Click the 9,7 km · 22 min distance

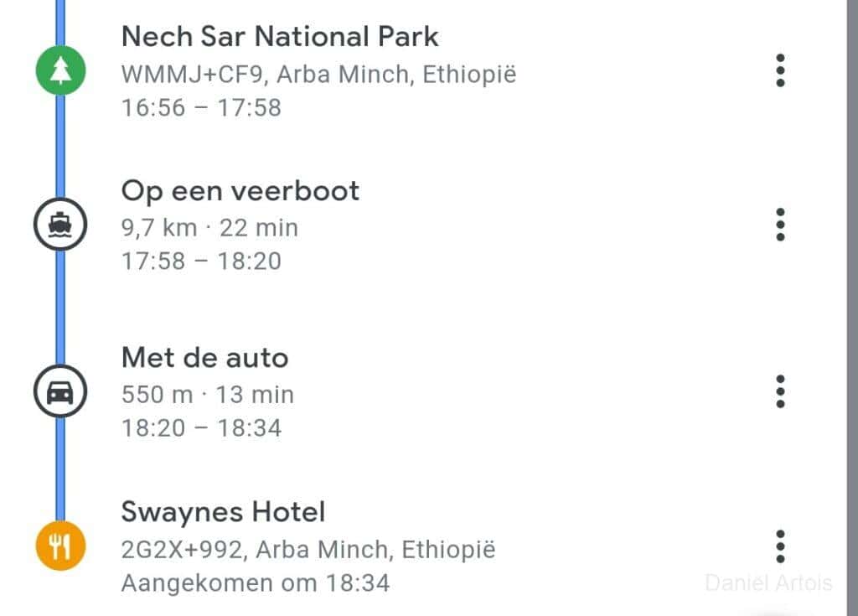209,227
